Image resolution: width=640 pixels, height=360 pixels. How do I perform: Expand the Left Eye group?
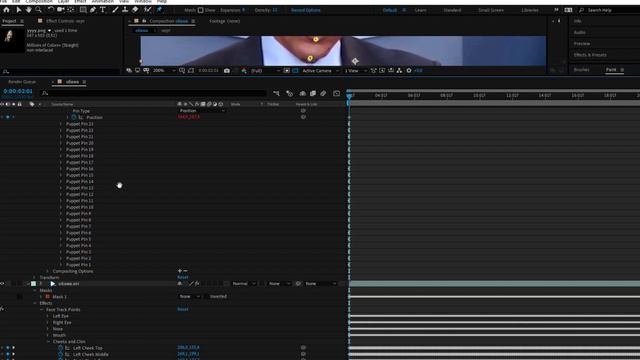48,316
